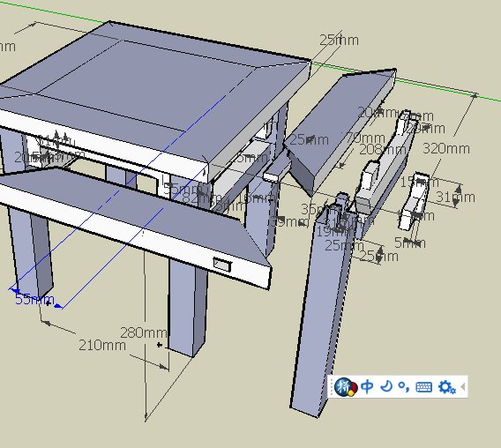Click the 5mm dimension label at lower right
Screen dimensions: 501x448
(410, 243)
